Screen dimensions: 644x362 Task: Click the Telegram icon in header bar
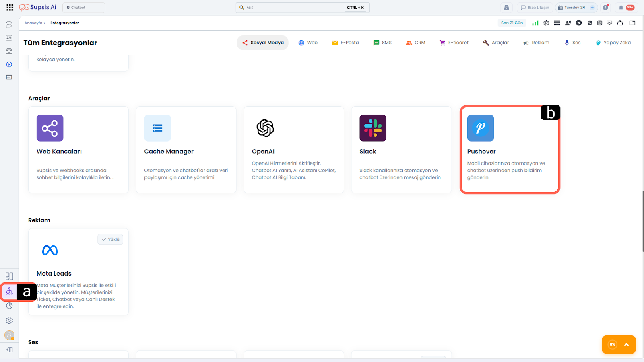pos(579,23)
